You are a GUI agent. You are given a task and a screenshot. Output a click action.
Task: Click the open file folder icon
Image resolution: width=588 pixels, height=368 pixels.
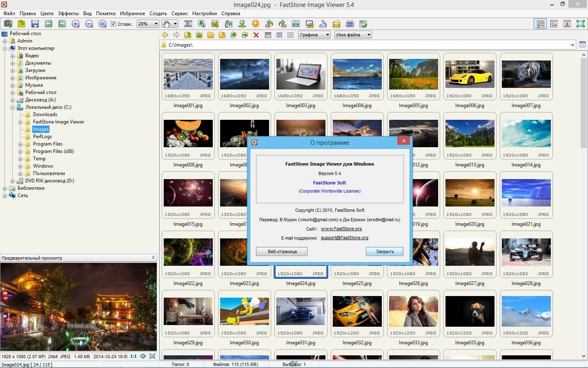click(x=22, y=24)
